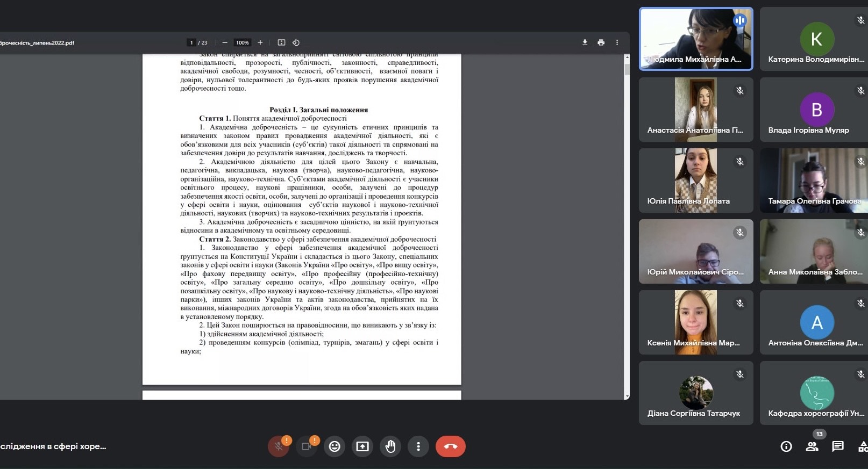The width and height of the screenshot is (868, 469).
Task: Edit the PDF page number field
Action: 191,42
